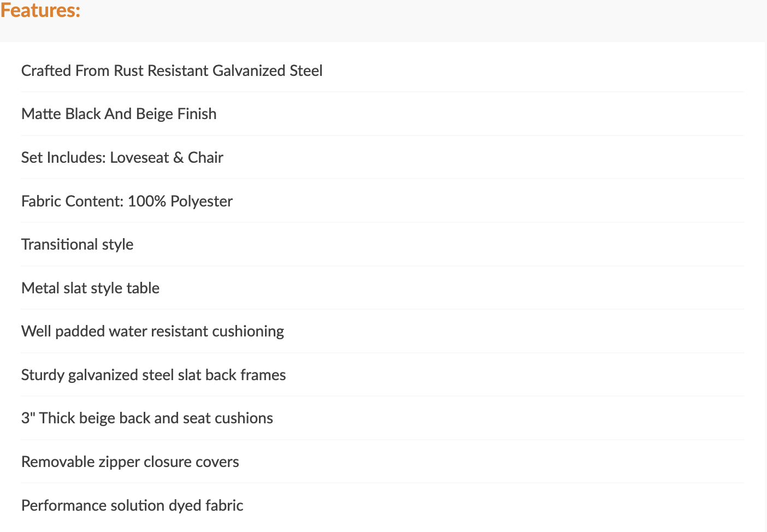Click "Galvanized Steel" in the first feature
Screen dimensions: 767x532
click(x=267, y=70)
